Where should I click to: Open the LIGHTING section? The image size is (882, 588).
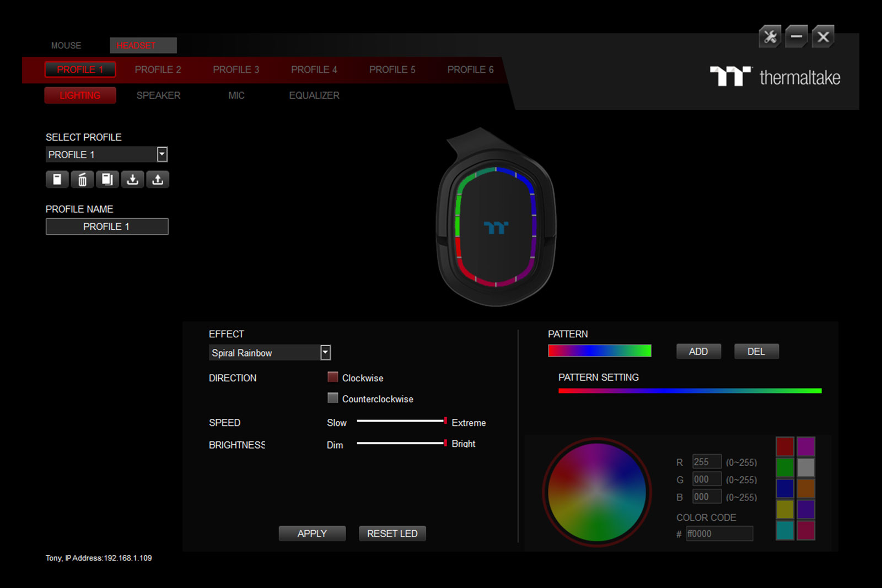(x=80, y=95)
